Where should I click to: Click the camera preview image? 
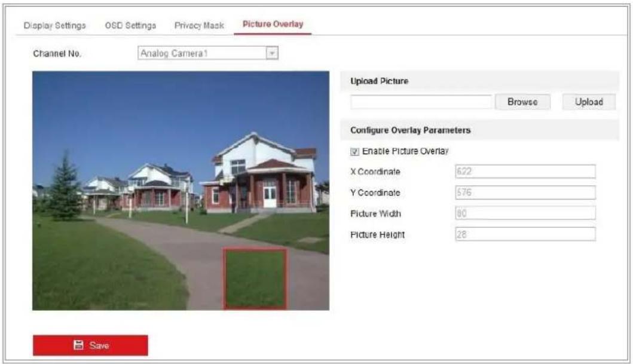(181, 191)
